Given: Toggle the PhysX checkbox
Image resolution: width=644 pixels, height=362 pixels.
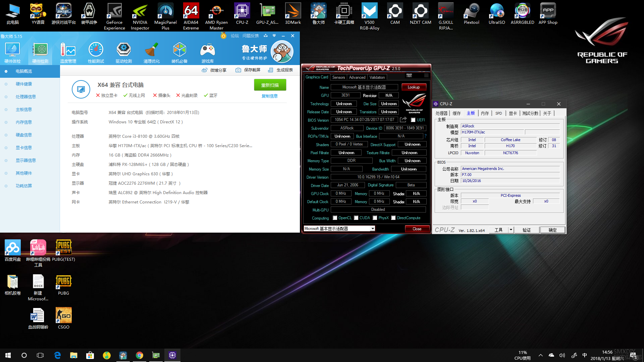Looking at the screenshot, I should pos(375,218).
